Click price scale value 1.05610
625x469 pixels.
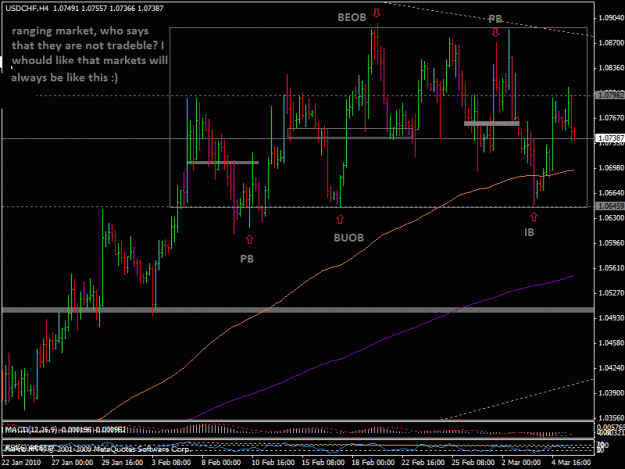coord(611,268)
